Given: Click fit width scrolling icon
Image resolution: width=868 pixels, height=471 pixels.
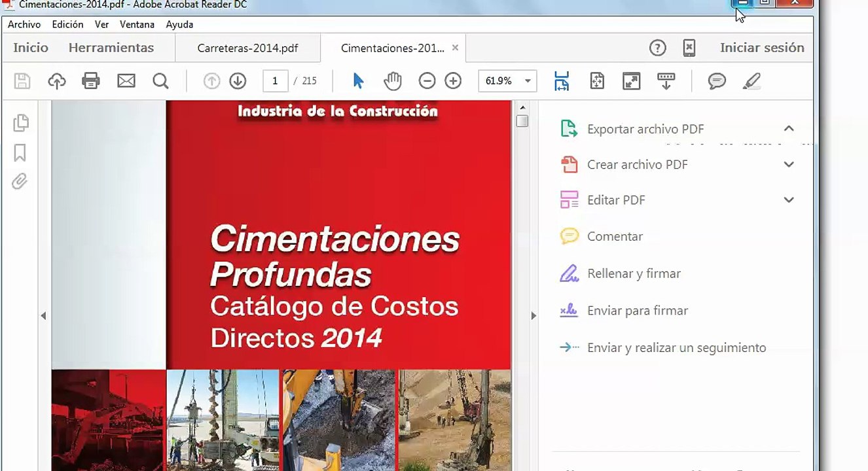Looking at the screenshot, I should [562, 81].
